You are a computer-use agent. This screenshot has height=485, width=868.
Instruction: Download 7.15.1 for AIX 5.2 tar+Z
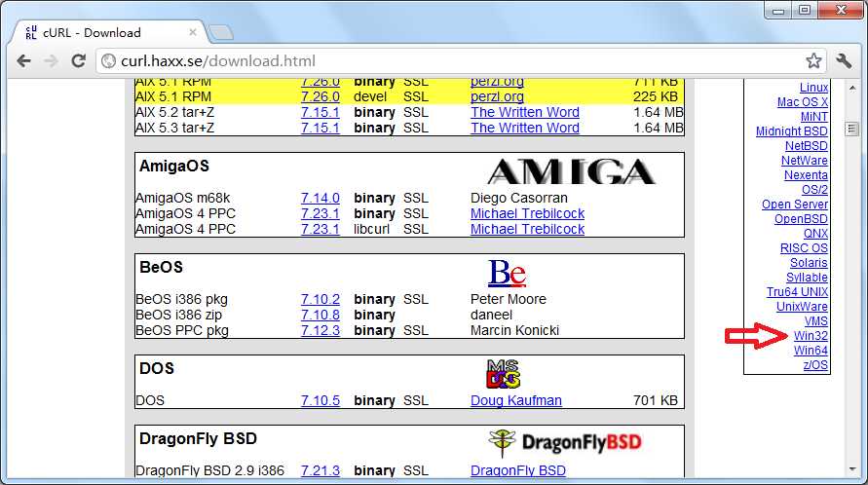tap(320, 112)
